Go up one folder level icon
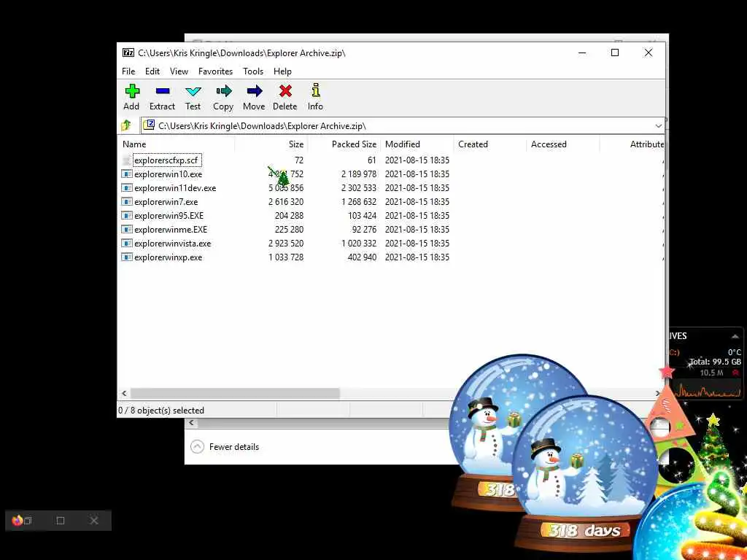Viewport: 747px width, 560px height. pos(126,125)
